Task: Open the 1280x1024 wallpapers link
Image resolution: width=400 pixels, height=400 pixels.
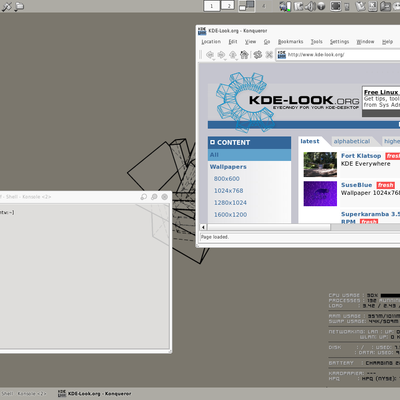Action: click(230, 203)
